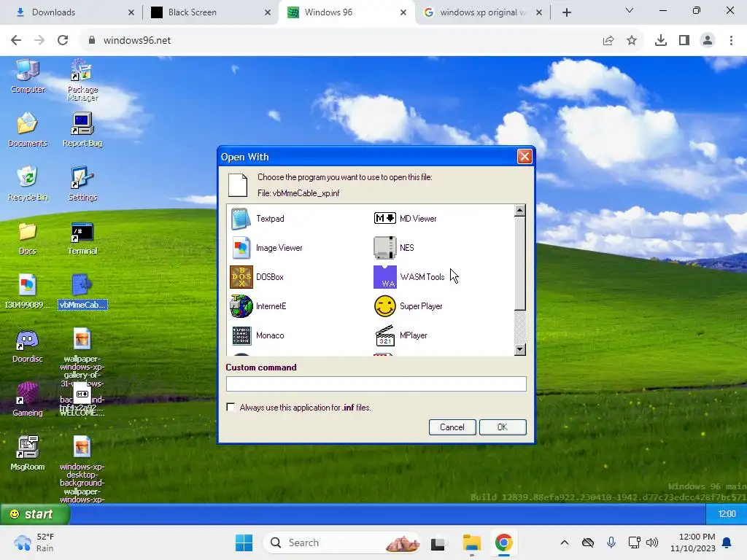
Task: Switch to the Black Screen tab
Action: 211,12
